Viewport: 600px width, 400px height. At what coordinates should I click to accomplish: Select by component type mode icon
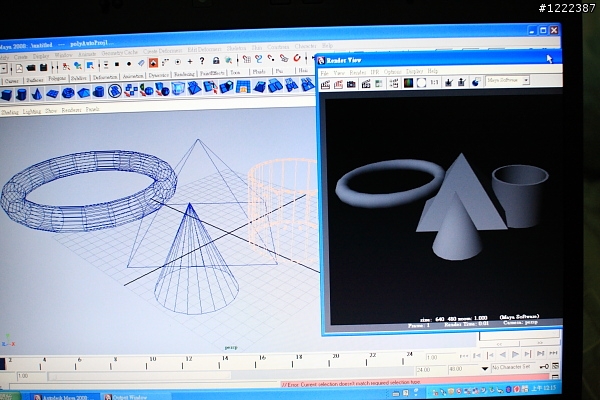pos(90,66)
